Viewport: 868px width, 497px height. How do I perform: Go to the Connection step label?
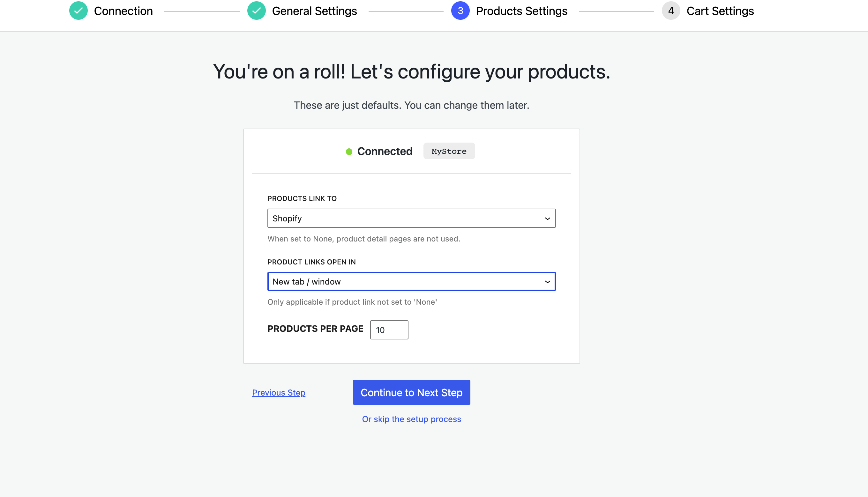(x=123, y=11)
